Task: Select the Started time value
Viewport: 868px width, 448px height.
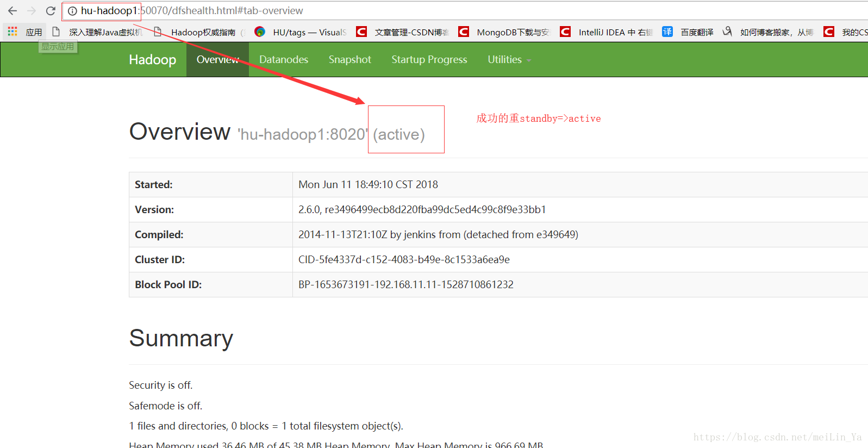Action: click(x=368, y=184)
